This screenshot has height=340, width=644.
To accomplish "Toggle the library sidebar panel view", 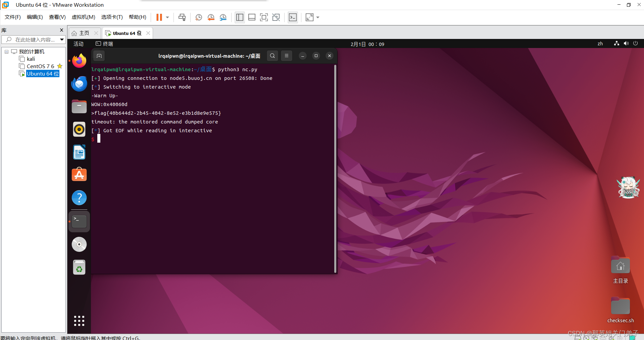I will [x=240, y=17].
